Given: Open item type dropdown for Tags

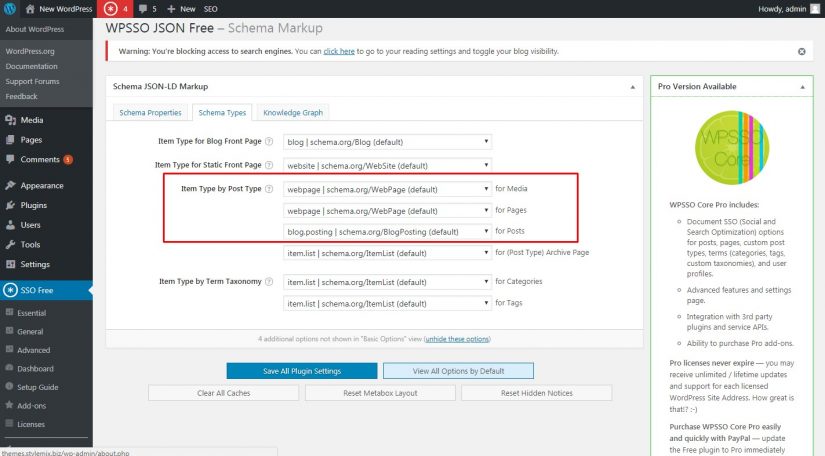Looking at the screenshot, I should click(387, 303).
